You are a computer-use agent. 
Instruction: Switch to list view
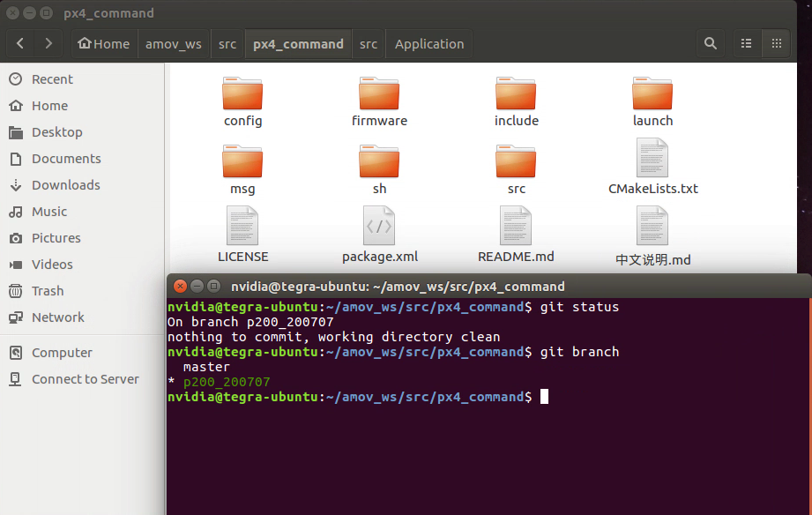pos(746,43)
